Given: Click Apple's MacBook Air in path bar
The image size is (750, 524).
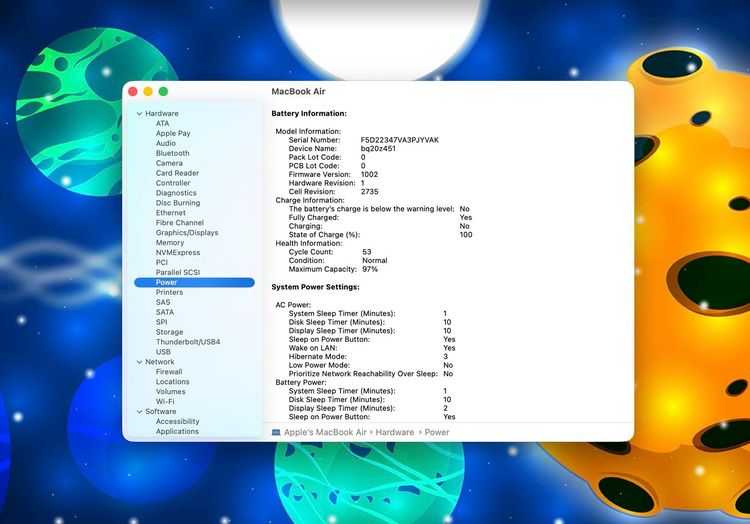Looking at the screenshot, I should [x=325, y=433].
